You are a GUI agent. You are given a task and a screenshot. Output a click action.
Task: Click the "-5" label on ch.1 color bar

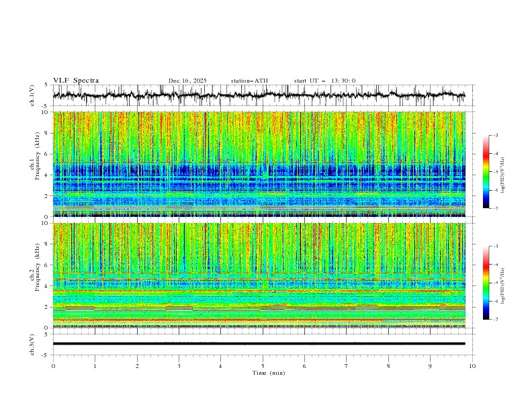495,172
